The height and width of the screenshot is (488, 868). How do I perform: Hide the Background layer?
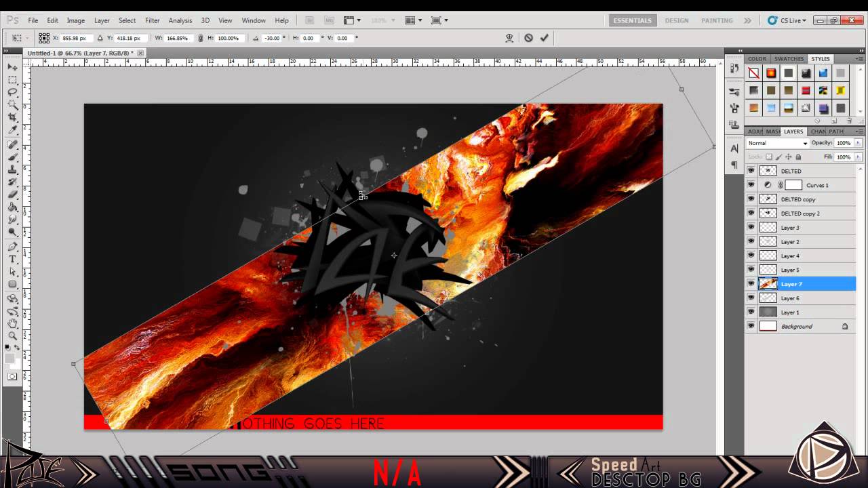click(751, 326)
